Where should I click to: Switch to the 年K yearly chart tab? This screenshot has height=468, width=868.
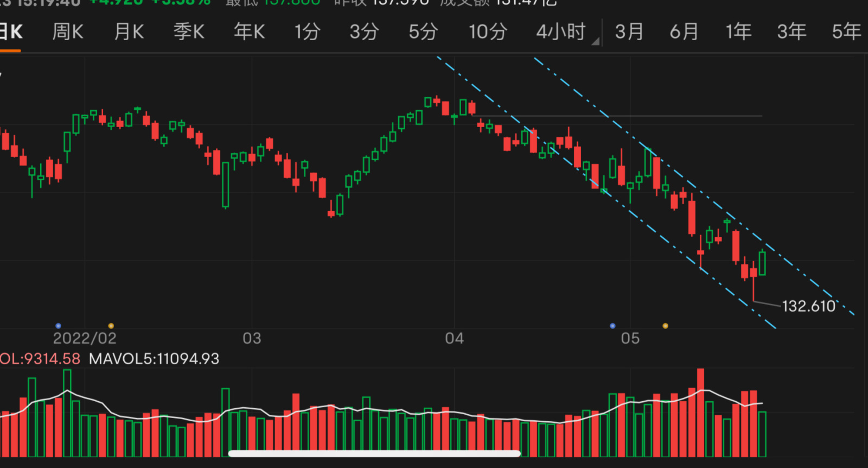pos(249,31)
